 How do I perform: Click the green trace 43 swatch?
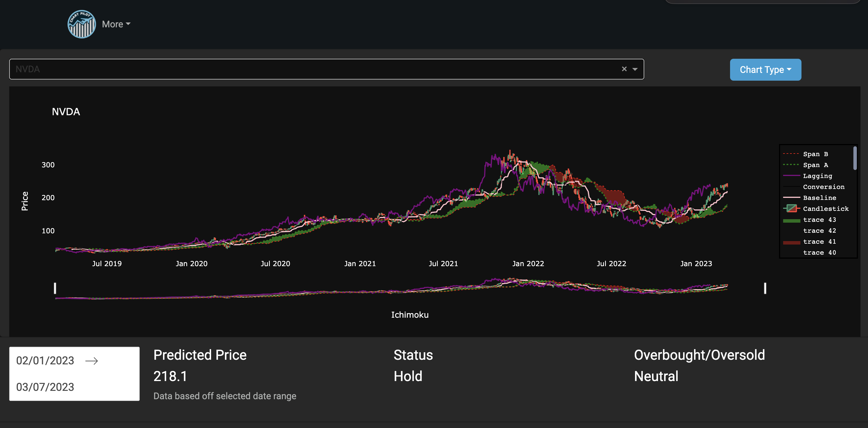point(791,221)
